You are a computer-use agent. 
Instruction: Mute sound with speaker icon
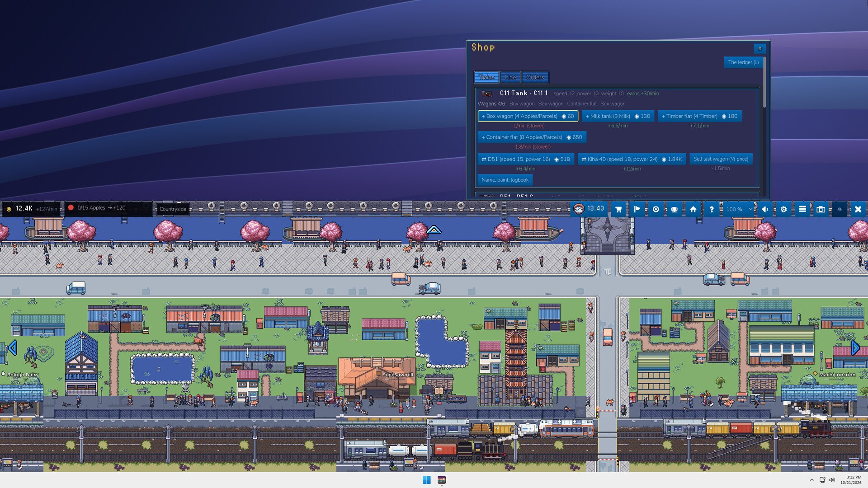click(x=765, y=209)
